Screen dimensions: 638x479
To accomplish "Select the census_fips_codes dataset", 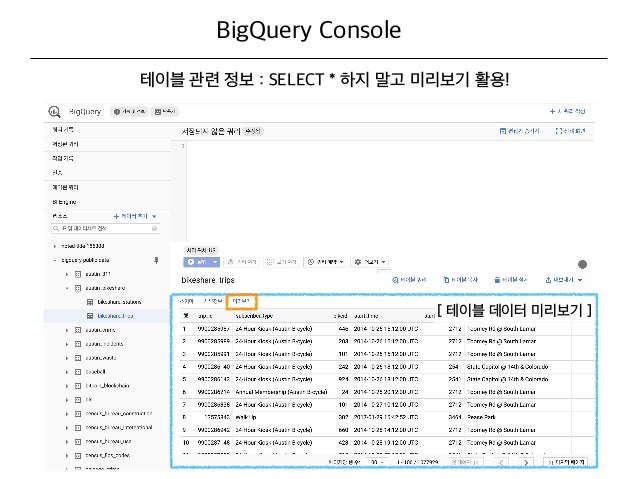I will (x=107, y=455).
